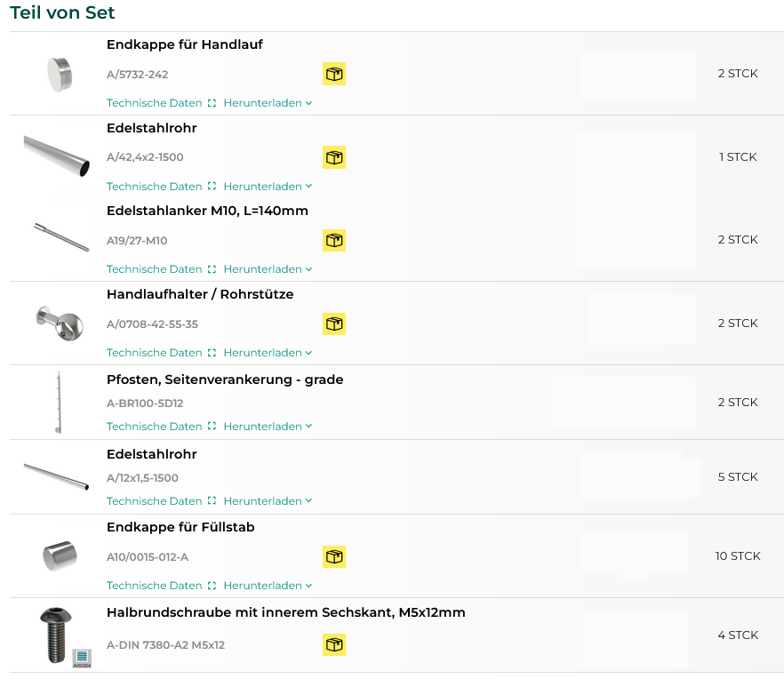This screenshot has width=784, height=679.
Task: Expand Herunterladen for Endkappe für Handlauf
Action: 268,103
